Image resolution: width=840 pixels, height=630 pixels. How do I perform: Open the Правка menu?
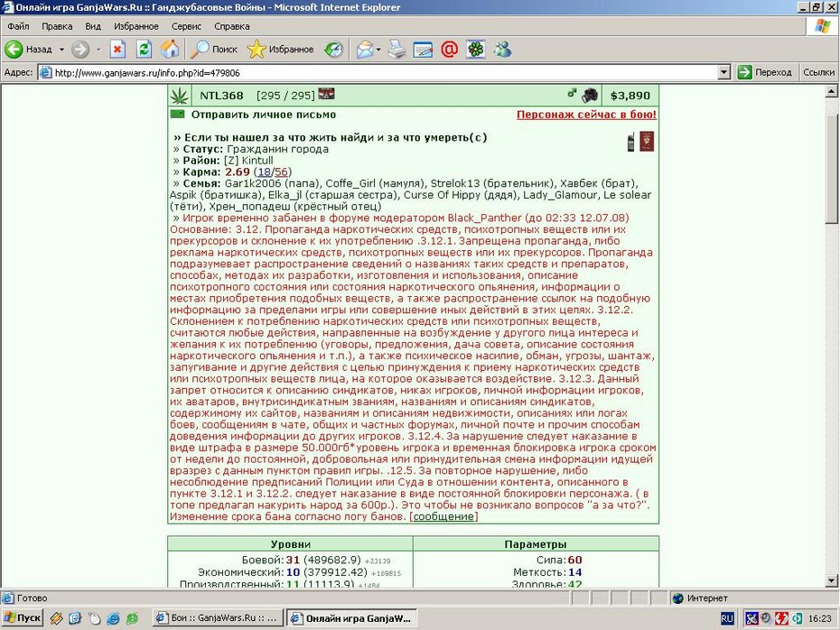click(57, 26)
